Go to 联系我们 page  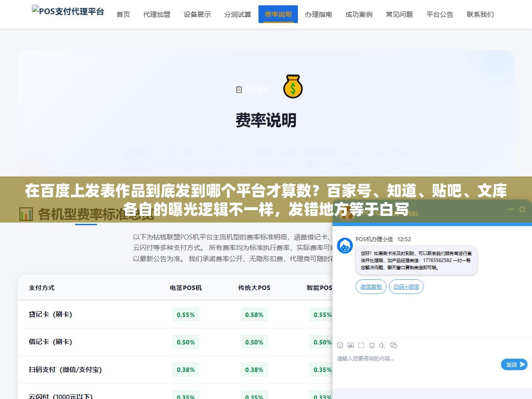coord(480,14)
